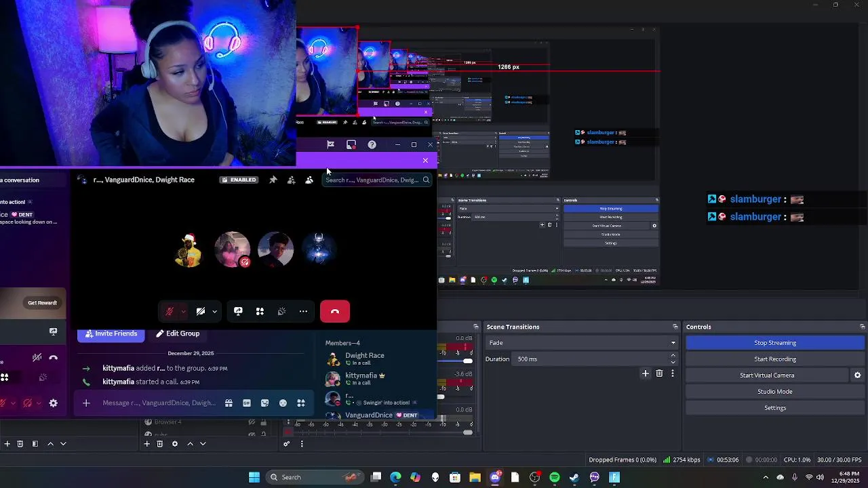Open more options ellipsis in call controls
The height and width of the screenshot is (488, 868).
click(303, 311)
